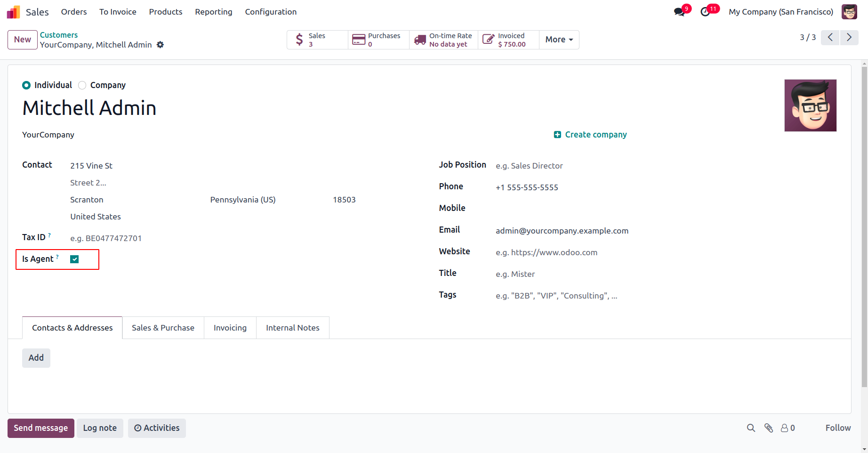Click the Sales app logo icon

13,12
